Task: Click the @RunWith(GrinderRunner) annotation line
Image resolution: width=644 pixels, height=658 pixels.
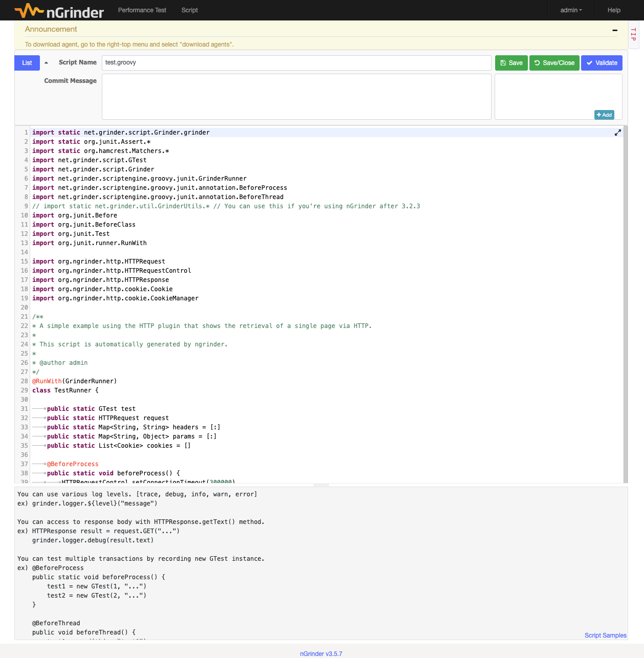Action: point(75,381)
